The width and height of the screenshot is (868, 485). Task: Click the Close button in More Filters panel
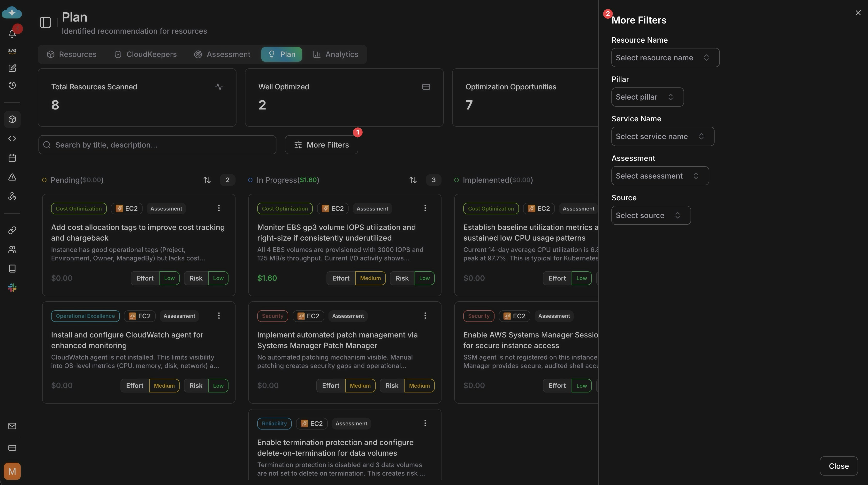[x=838, y=466]
